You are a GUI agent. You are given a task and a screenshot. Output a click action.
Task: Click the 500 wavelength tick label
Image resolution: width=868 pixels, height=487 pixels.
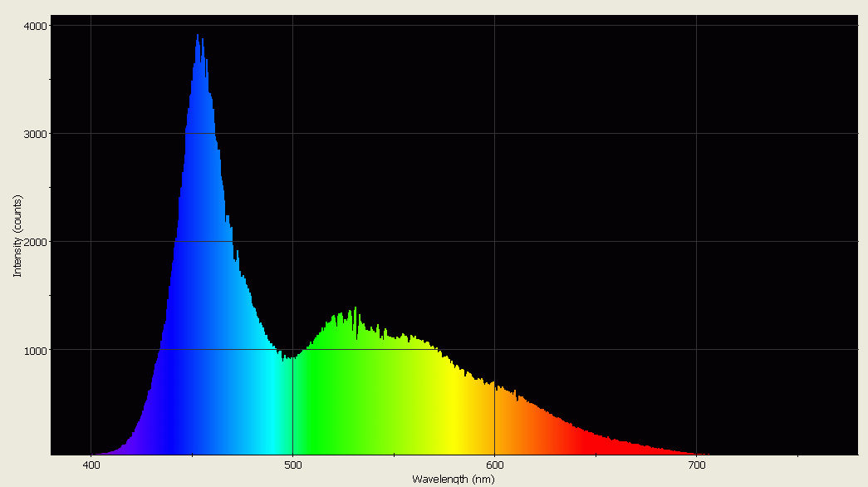pyautogui.click(x=293, y=466)
